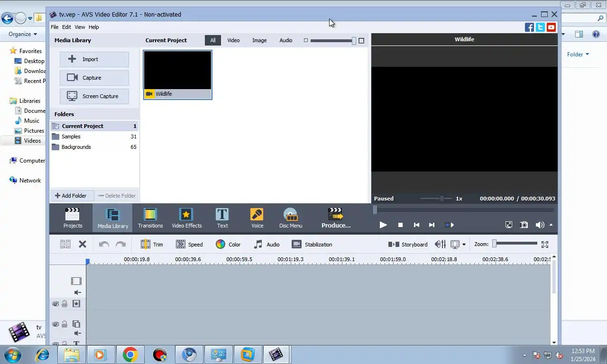Screen dimensions: 607x364
Task: Switch to Storyboard view
Action: pos(408,245)
